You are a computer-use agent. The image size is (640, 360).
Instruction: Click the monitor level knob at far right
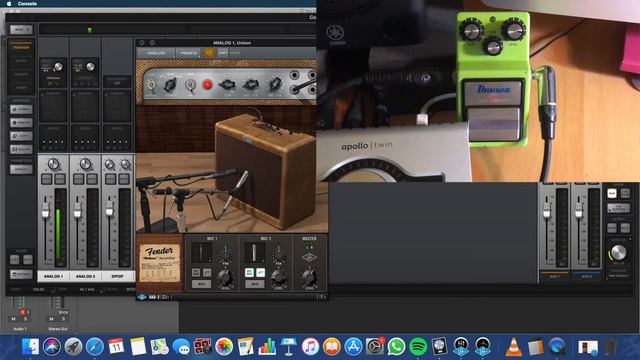(x=618, y=253)
